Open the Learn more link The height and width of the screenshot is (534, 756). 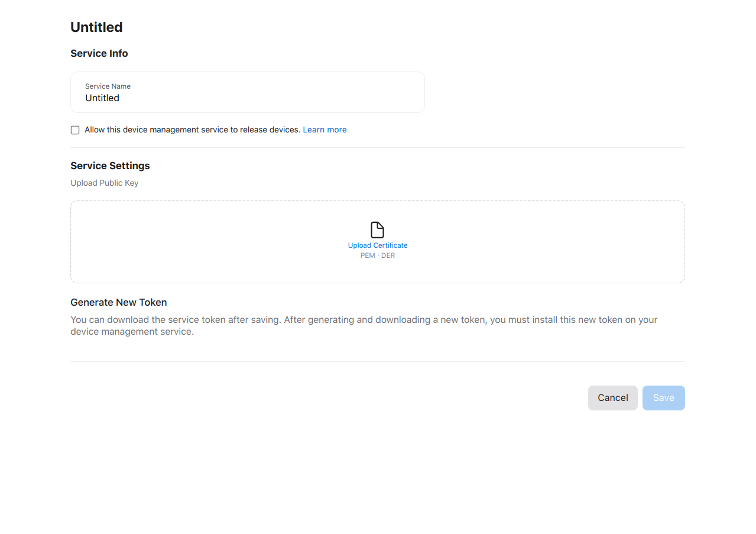click(325, 130)
